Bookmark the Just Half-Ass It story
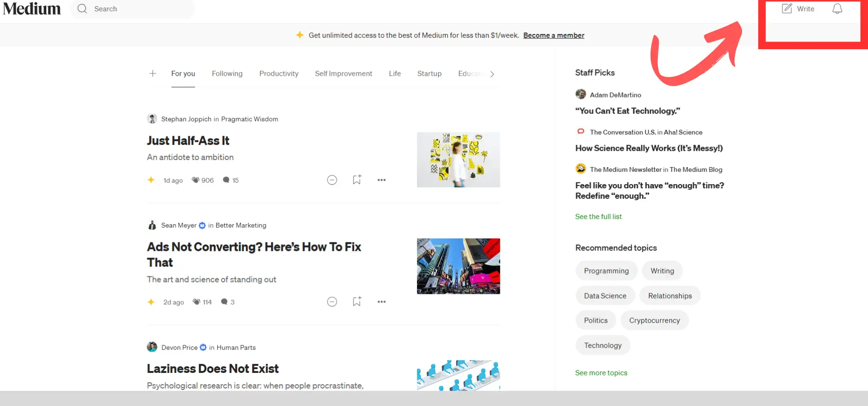The height and width of the screenshot is (406, 868). tap(357, 179)
